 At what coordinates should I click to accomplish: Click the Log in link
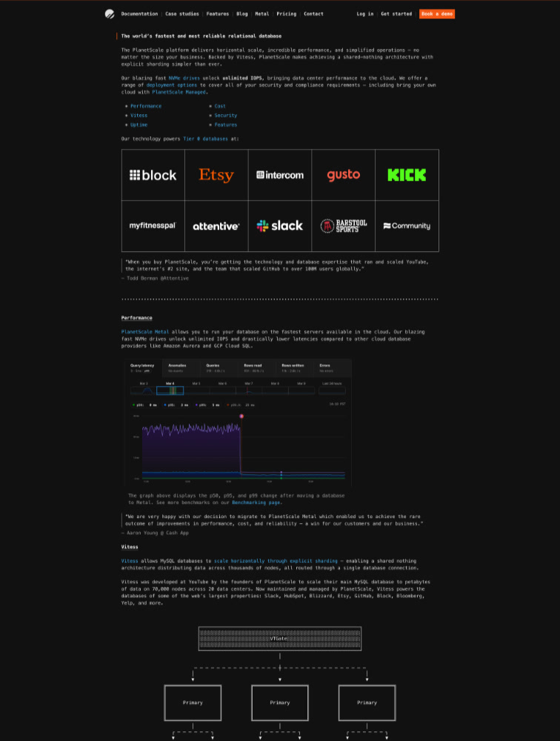(365, 14)
